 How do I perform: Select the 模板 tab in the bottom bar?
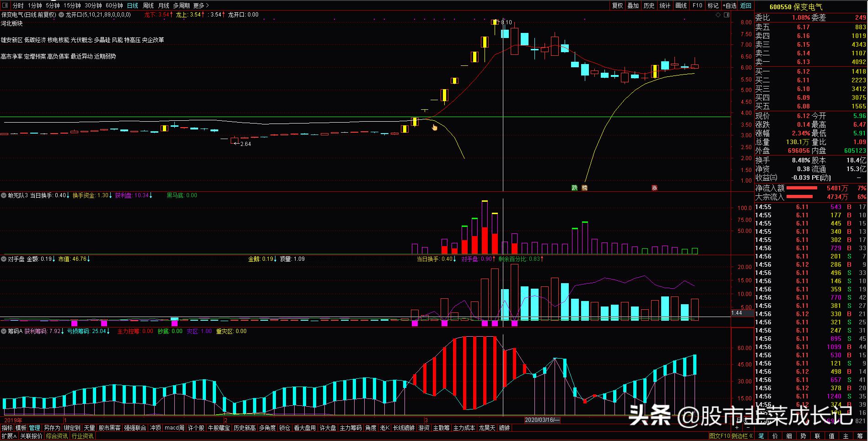[x=21, y=428]
